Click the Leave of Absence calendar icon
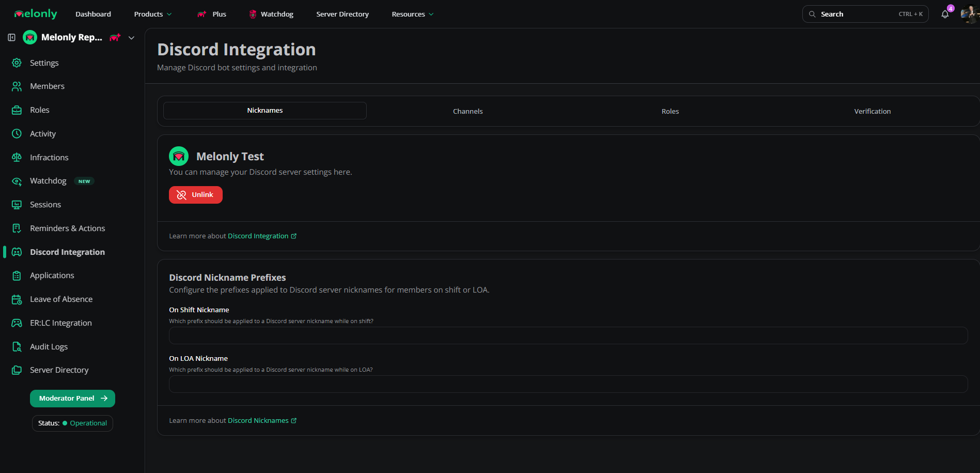This screenshot has height=473, width=980. pyautogui.click(x=17, y=299)
